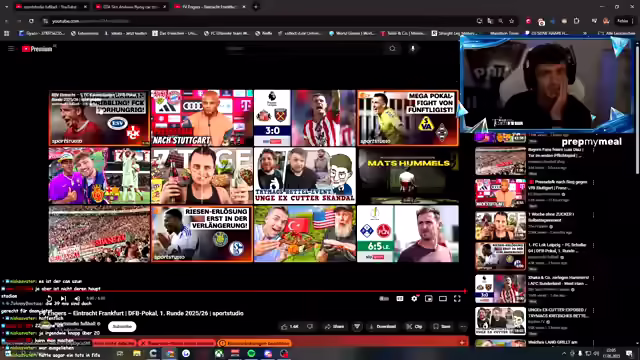Mute the video volume
Viewport: 640px width, 360px height.
click(x=77, y=299)
